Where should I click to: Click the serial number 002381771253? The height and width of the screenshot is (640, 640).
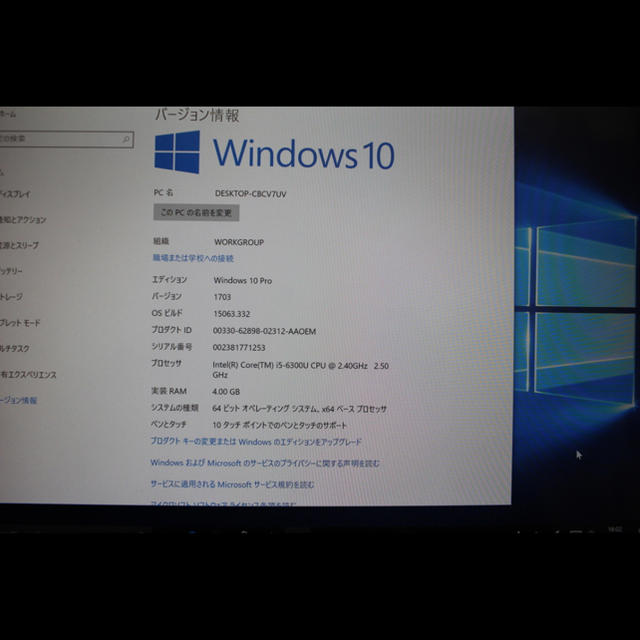coord(239,348)
